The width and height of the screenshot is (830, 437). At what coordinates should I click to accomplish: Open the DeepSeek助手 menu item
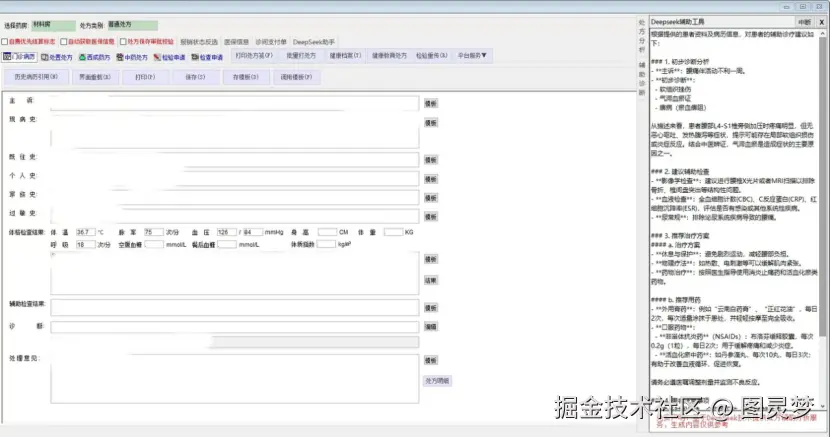pyautogui.click(x=314, y=42)
